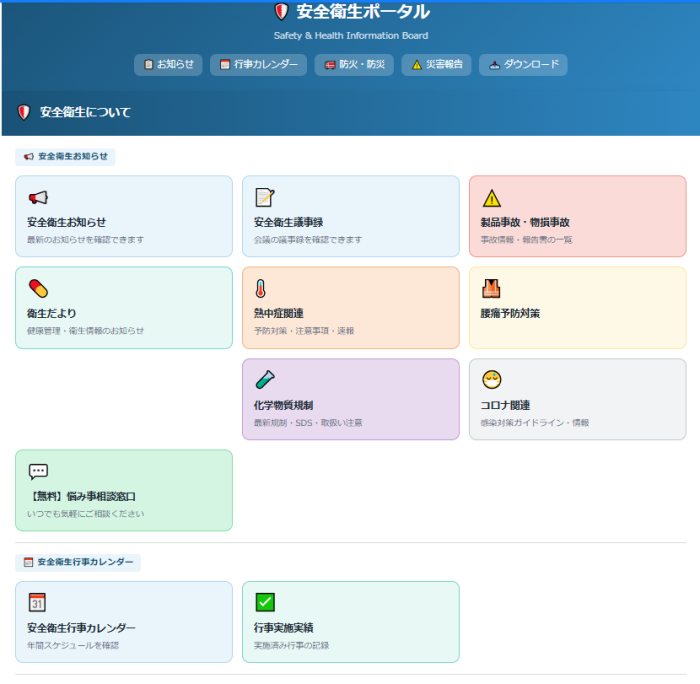Click speech bubble icon on 悩み事相談窓口 card

tap(38, 471)
